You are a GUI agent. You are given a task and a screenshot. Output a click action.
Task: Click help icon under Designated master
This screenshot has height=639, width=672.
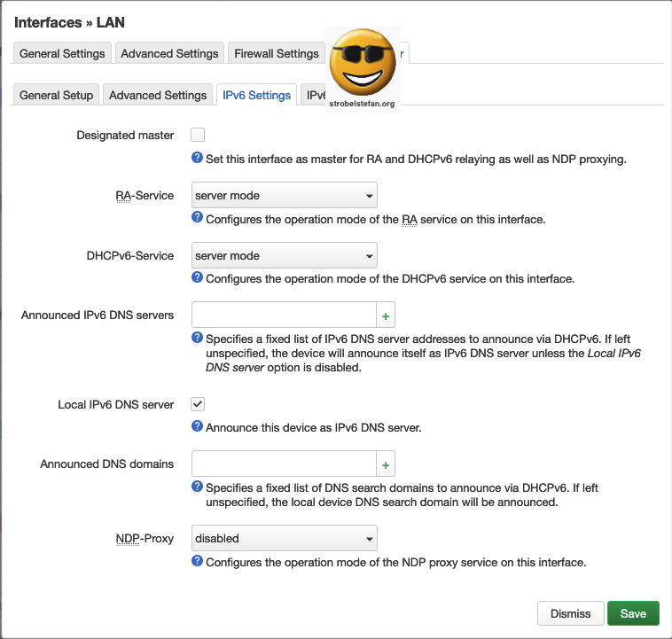(198, 160)
